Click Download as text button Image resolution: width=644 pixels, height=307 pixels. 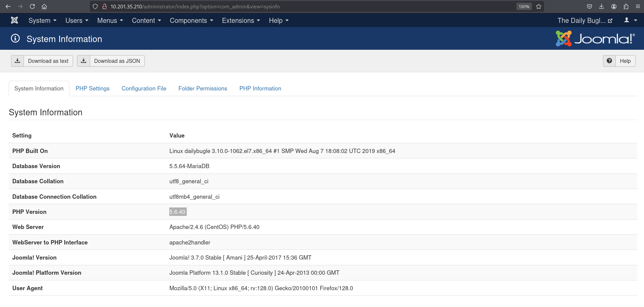click(x=42, y=61)
